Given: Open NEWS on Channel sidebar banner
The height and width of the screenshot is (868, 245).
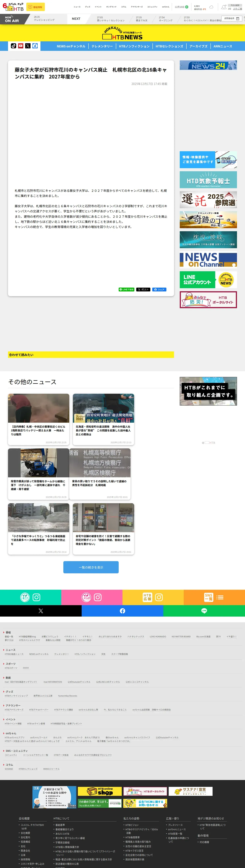Looking at the screenshot, I should [208, 259].
